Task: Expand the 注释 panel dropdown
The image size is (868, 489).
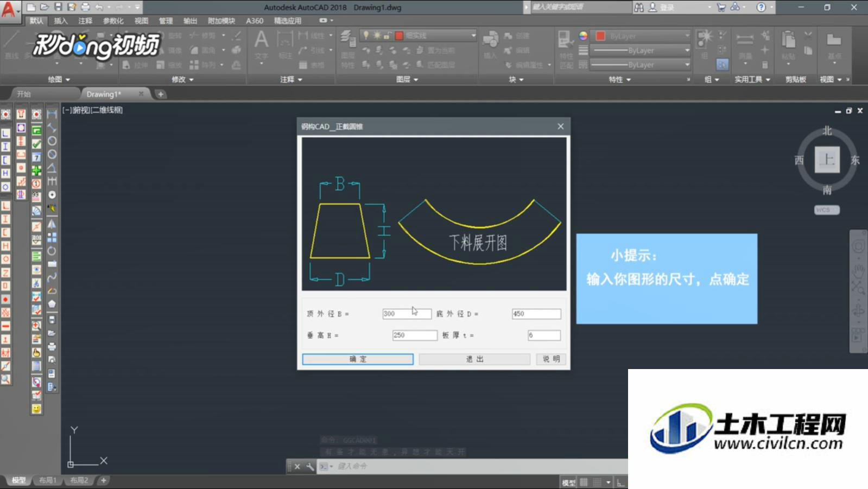Action: [291, 79]
